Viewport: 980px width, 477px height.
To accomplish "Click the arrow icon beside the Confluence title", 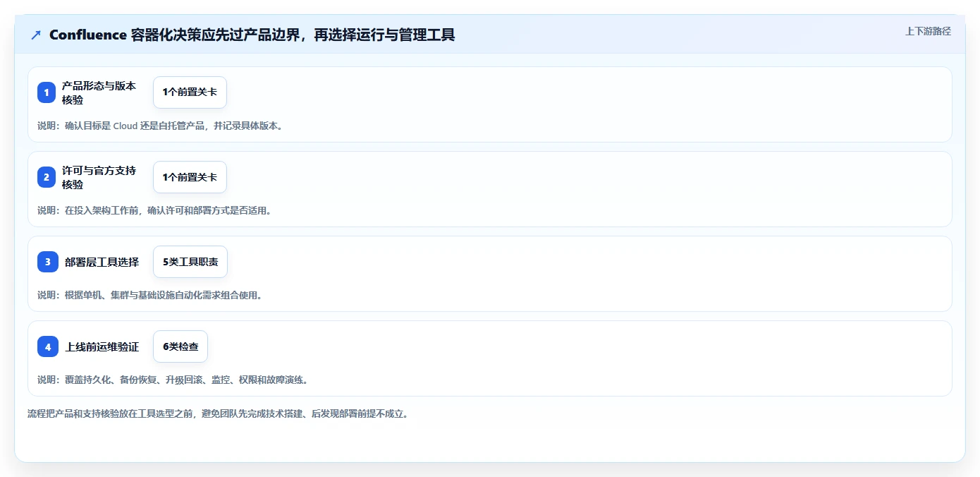I will click(36, 35).
